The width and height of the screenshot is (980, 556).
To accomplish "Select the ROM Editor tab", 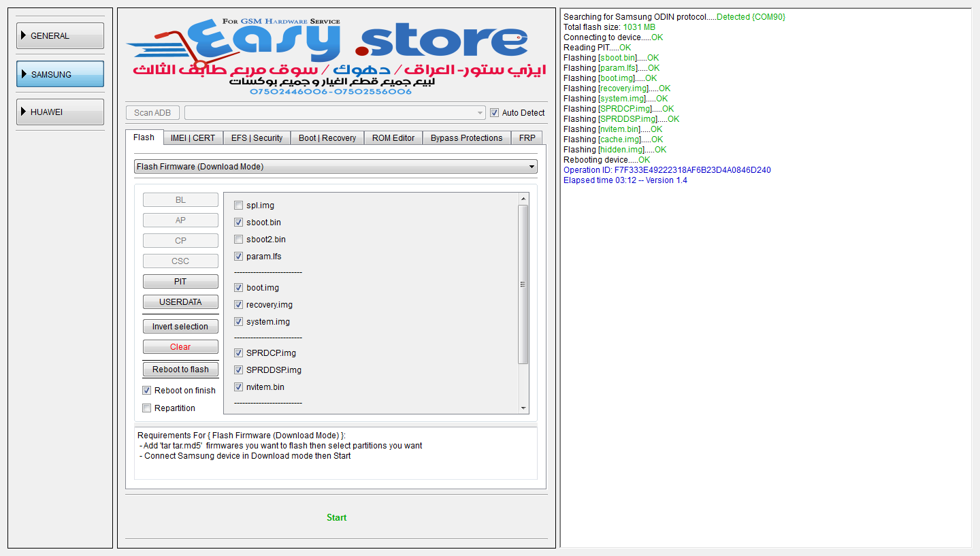I will [x=393, y=138].
